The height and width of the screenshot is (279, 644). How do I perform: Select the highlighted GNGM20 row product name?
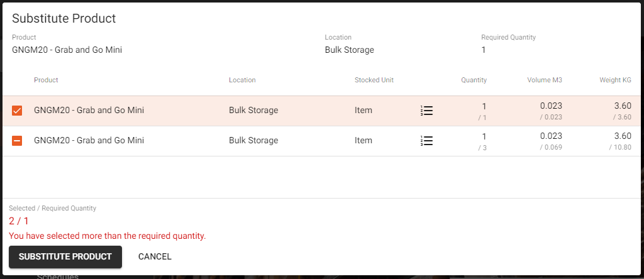tap(89, 111)
